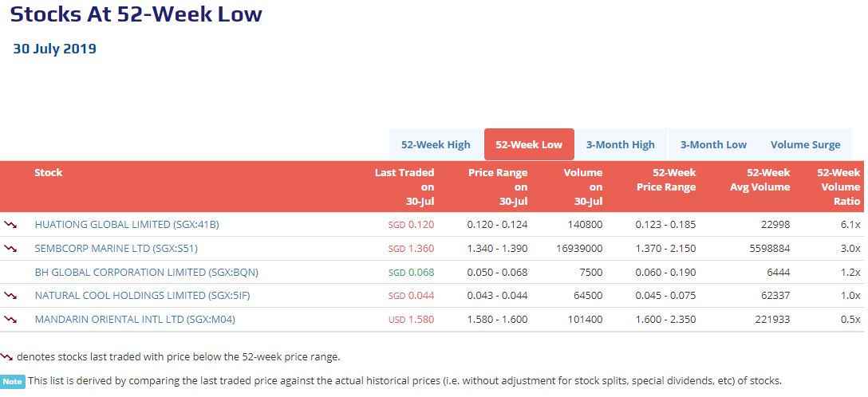
Task: Open SEMBCORP MARINE LTD (SGX:S51) link
Action: tap(116, 248)
